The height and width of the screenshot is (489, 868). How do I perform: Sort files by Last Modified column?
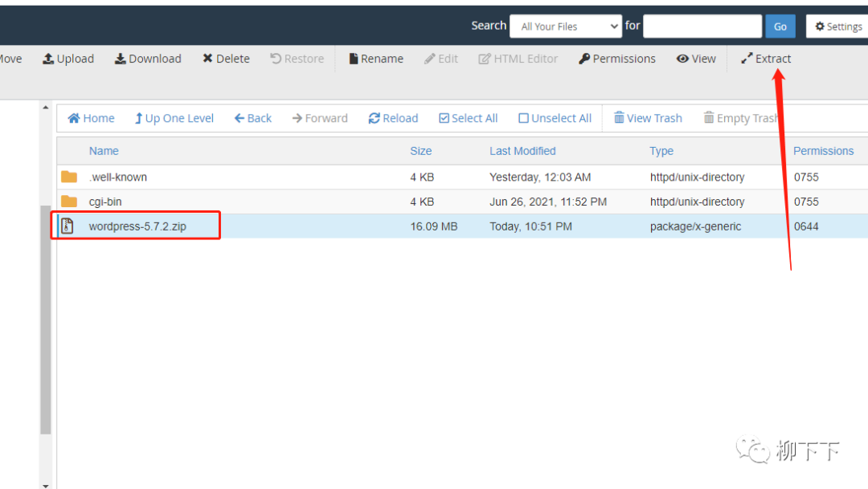(522, 151)
